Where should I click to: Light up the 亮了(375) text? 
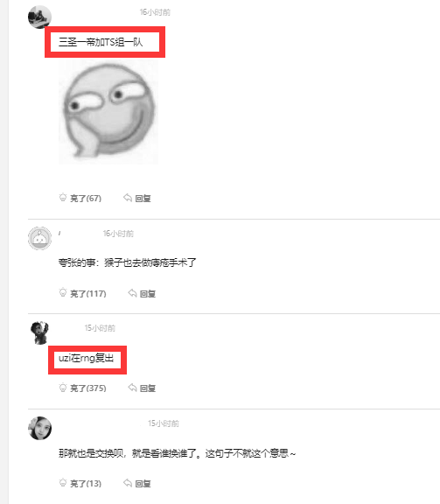point(88,388)
